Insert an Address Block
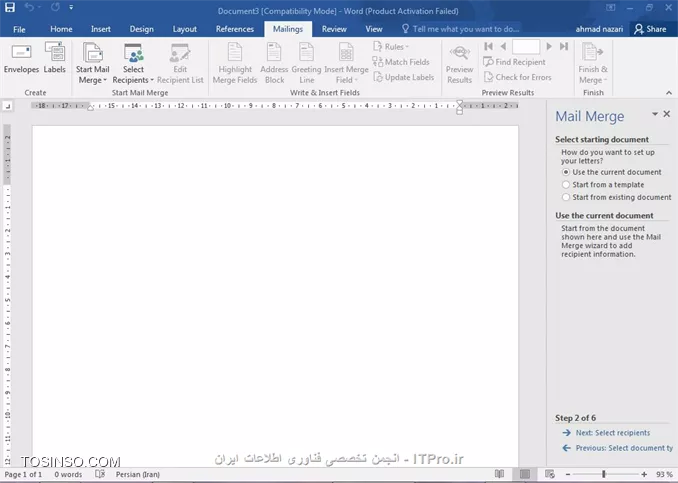Viewport: 678px width, 483px height. 274,63
